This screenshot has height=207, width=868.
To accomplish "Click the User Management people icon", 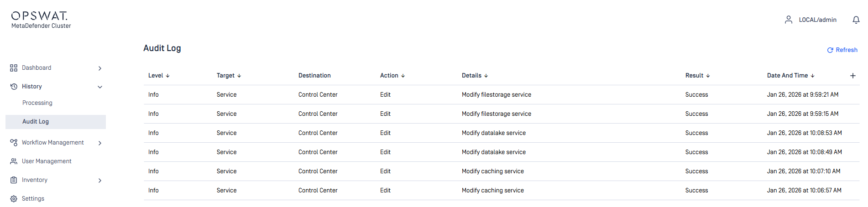I will coord(14,161).
